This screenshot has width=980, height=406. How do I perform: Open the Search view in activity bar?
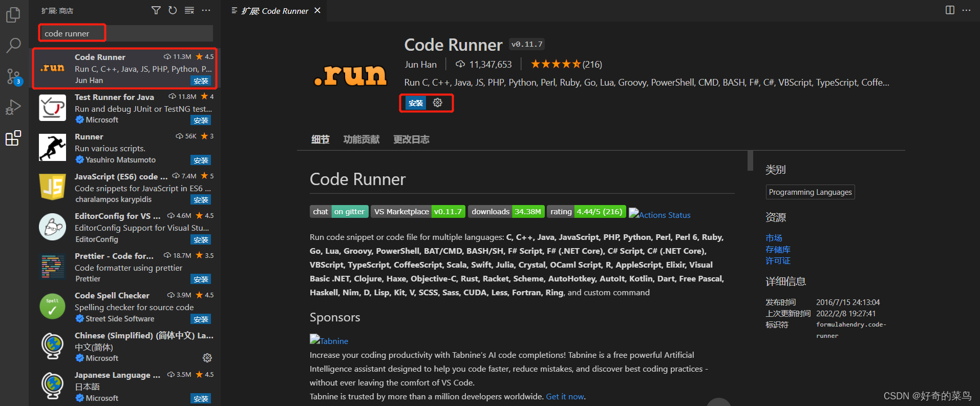click(13, 45)
